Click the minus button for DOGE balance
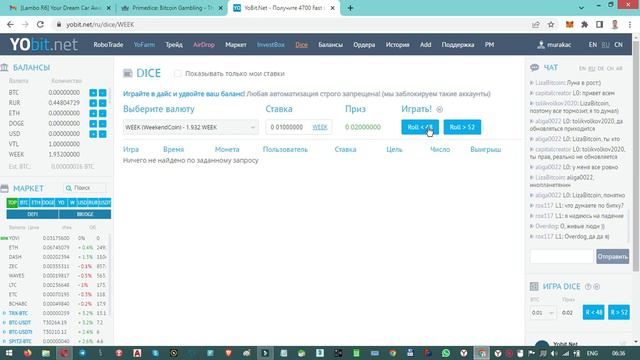Screen dimensions: 640x360 point(102,124)
